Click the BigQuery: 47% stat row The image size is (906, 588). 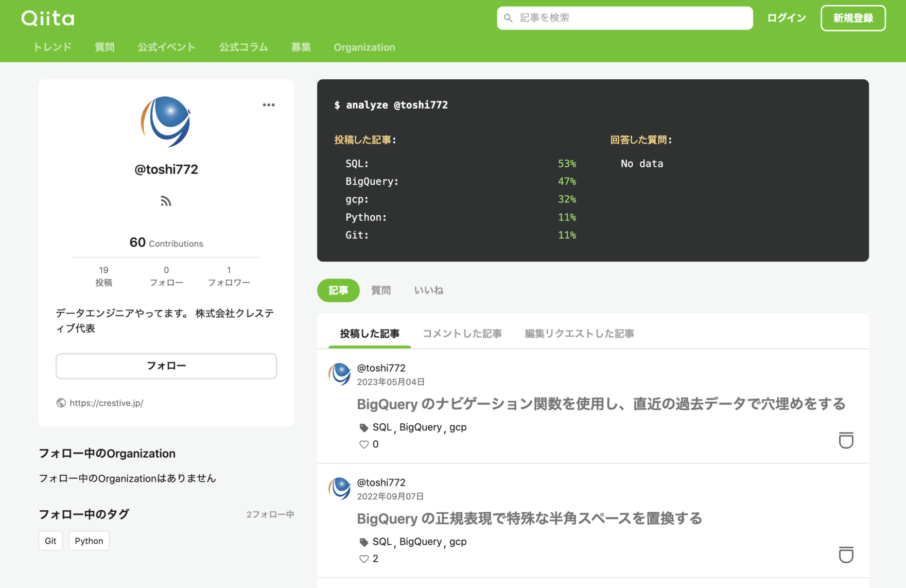461,181
